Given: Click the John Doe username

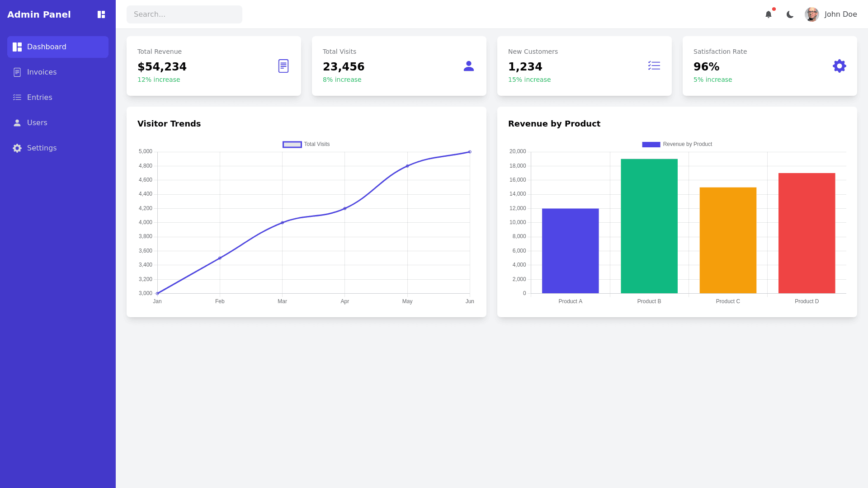Looking at the screenshot, I should pos(840,14).
